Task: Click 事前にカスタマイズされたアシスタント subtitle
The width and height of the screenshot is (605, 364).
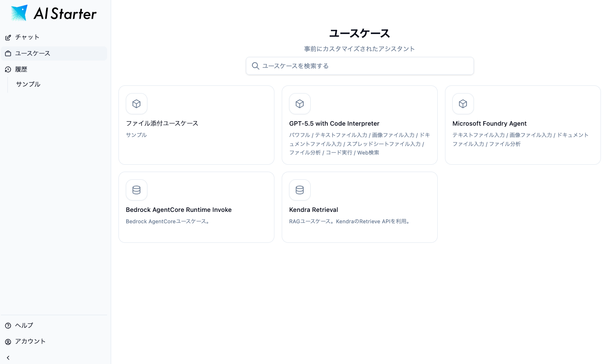Action: 359,49
